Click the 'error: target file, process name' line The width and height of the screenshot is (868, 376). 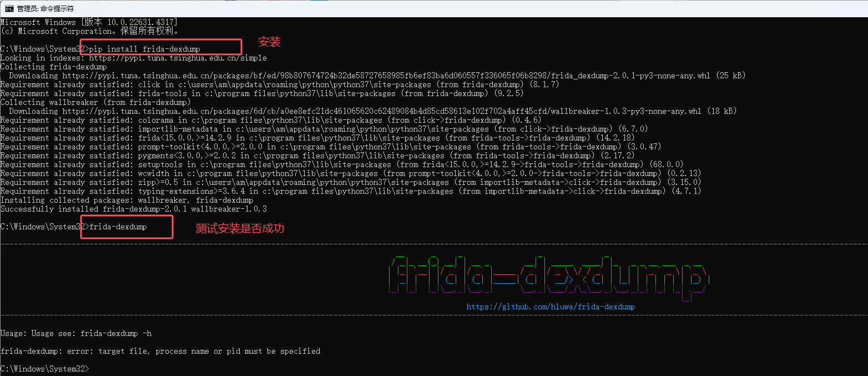[160, 351]
